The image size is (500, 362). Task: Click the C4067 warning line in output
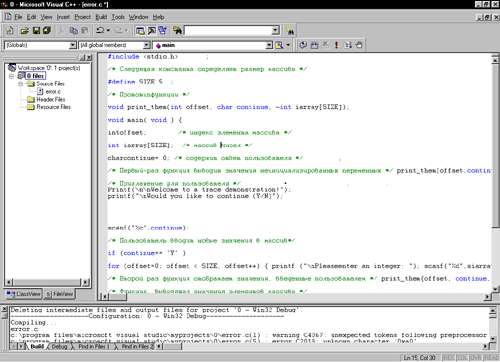[x=249, y=335]
